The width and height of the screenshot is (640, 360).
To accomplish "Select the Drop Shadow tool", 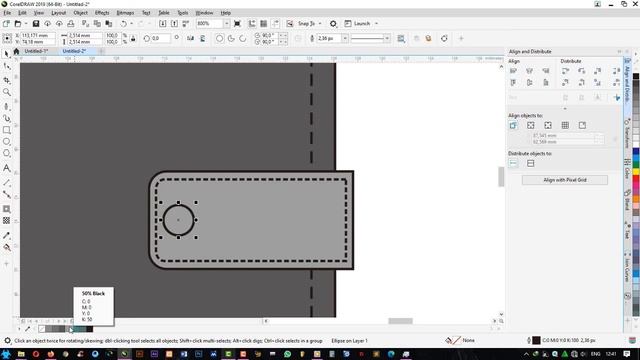I will pos(7,209).
